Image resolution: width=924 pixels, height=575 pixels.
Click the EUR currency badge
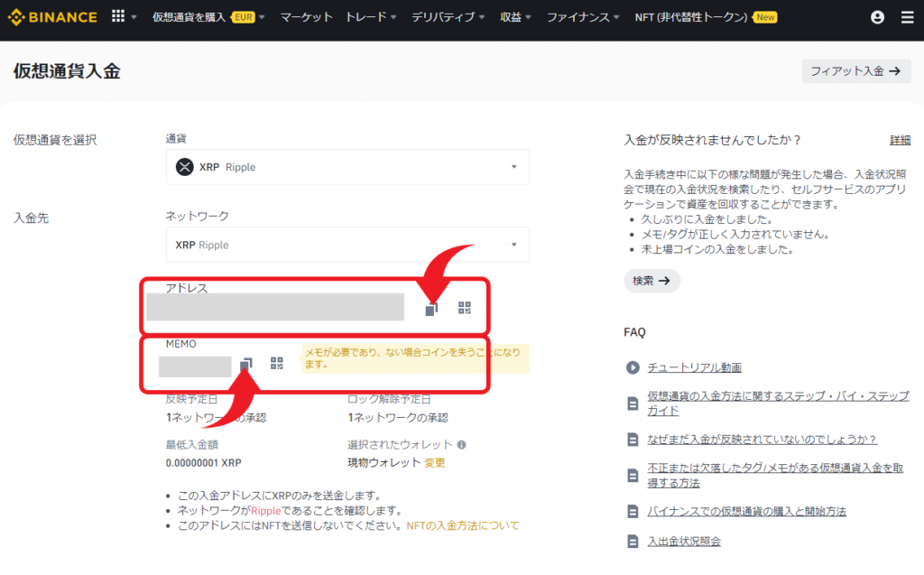[x=244, y=17]
